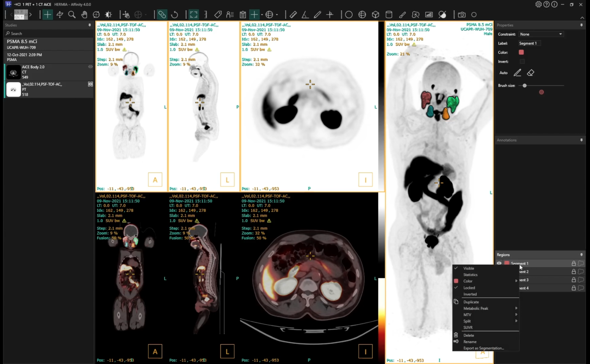Tick the Invert checkbox

pyautogui.click(x=522, y=61)
